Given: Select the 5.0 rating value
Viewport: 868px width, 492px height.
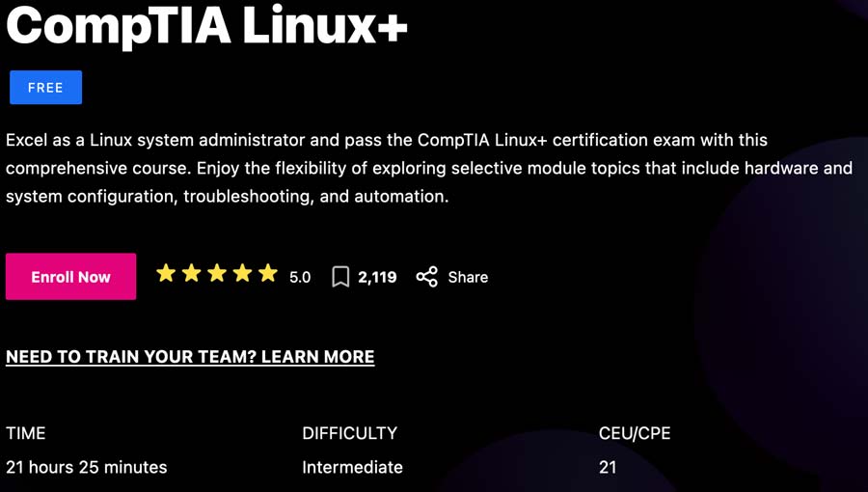Looking at the screenshot, I should pyautogui.click(x=300, y=277).
